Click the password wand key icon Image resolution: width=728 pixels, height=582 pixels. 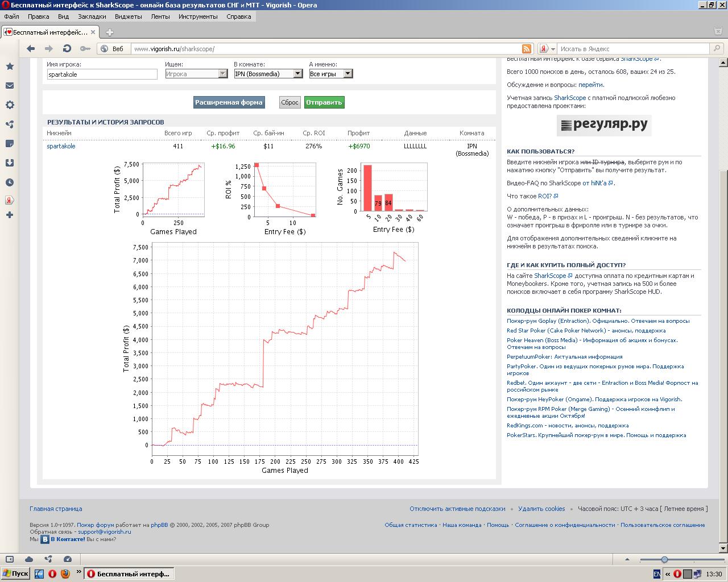85,49
